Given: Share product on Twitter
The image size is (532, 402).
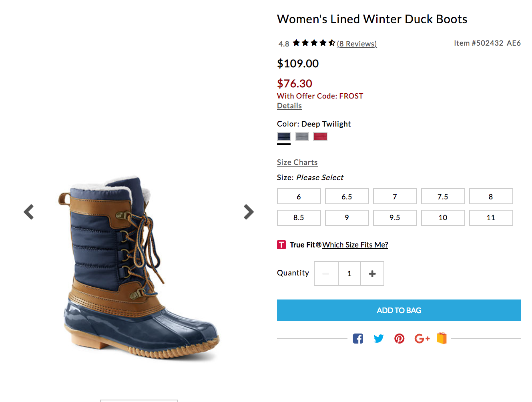Looking at the screenshot, I should click(x=378, y=339).
